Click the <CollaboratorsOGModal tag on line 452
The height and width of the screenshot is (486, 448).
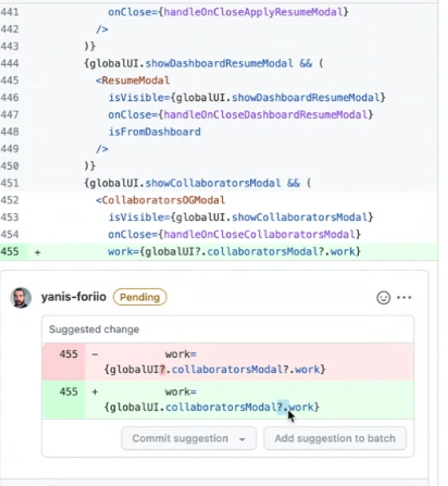(x=160, y=200)
